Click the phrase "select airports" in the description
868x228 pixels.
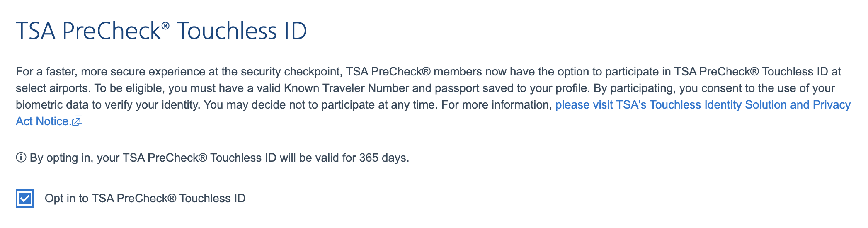coord(52,88)
